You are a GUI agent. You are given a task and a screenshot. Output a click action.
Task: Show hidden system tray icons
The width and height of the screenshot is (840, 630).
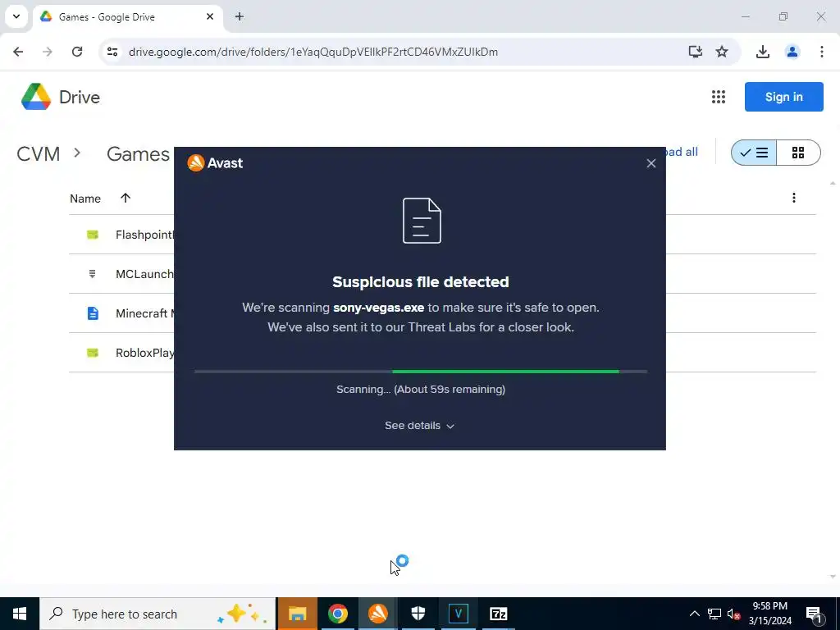694,614
